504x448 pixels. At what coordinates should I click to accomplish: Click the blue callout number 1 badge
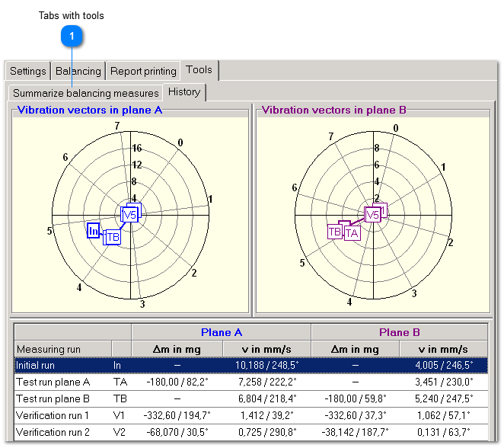pyautogui.click(x=72, y=37)
